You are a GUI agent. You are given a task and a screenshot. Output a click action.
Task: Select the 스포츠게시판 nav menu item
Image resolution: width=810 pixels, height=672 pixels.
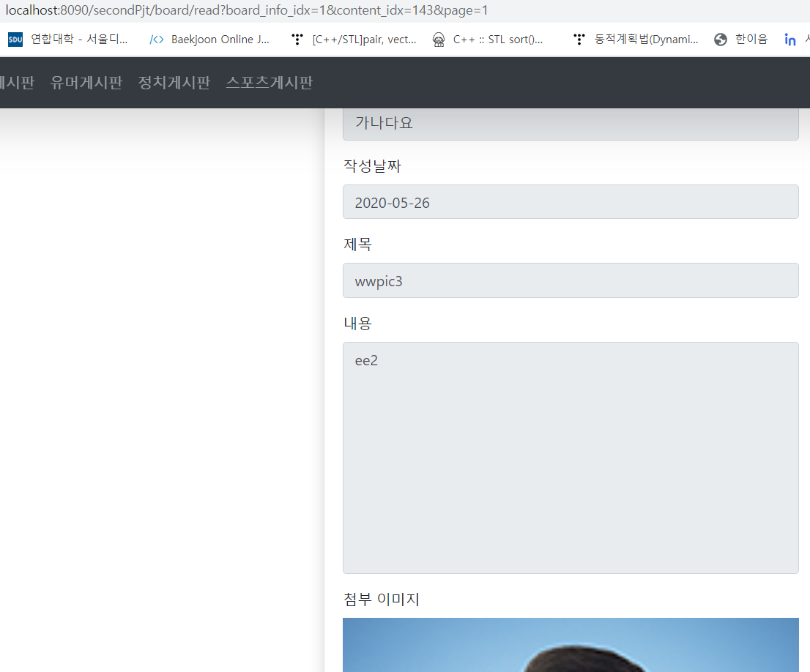click(269, 83)
